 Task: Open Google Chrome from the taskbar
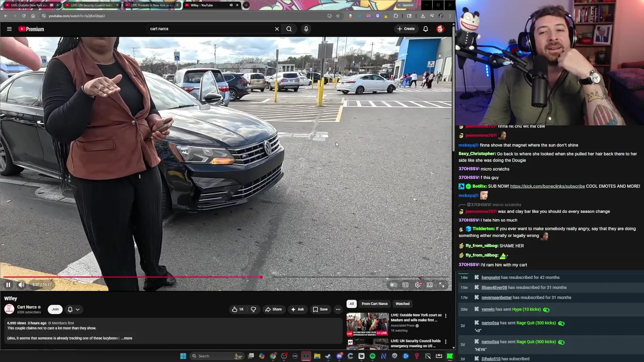click(273, 356)
